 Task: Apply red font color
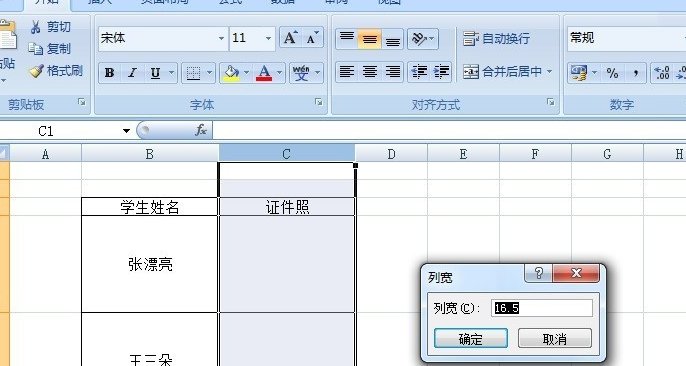coord(264,73)
